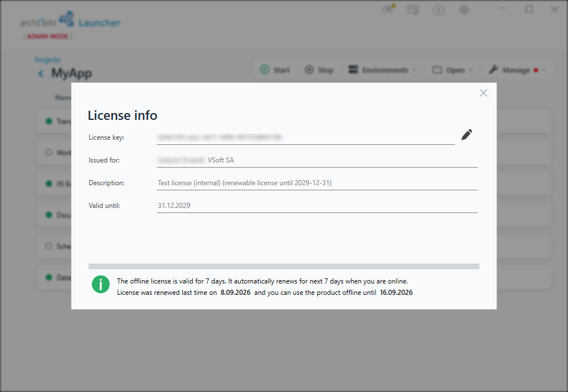Stop the MyApp project in the Launcher

coord(319,70)
